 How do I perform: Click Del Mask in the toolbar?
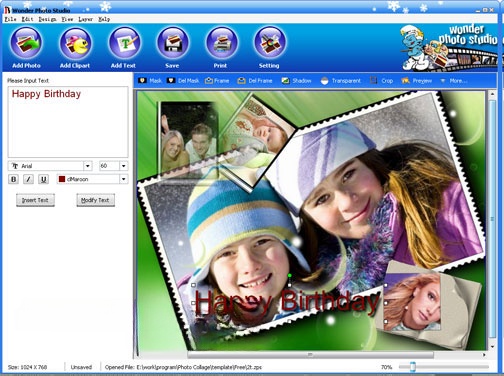183,81
